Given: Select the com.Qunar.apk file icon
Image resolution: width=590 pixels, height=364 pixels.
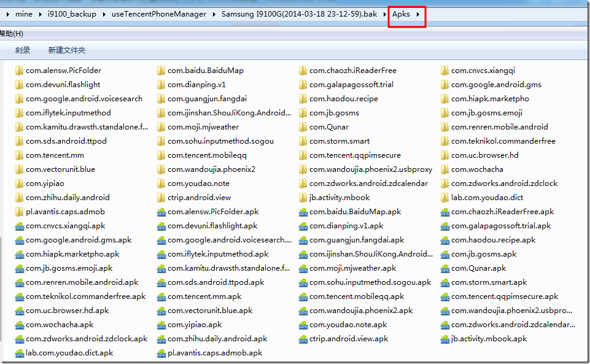Looking at the screenshot, I should [x=445, y=269].
